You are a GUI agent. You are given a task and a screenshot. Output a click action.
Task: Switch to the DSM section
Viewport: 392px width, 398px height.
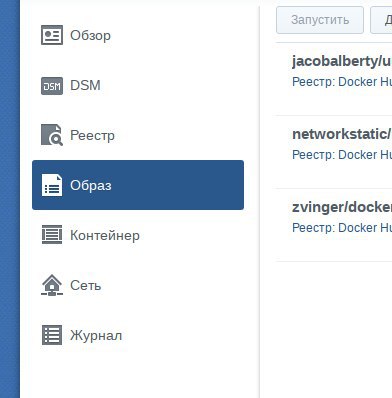(138, 85)
